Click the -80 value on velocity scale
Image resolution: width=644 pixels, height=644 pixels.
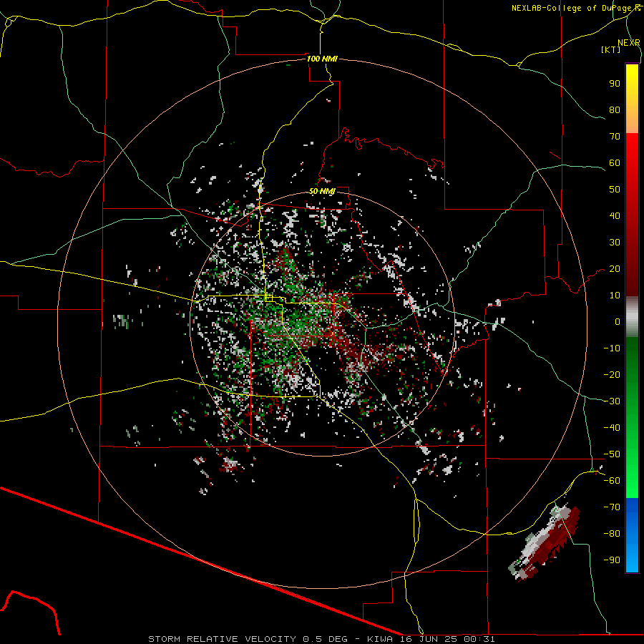612,534
